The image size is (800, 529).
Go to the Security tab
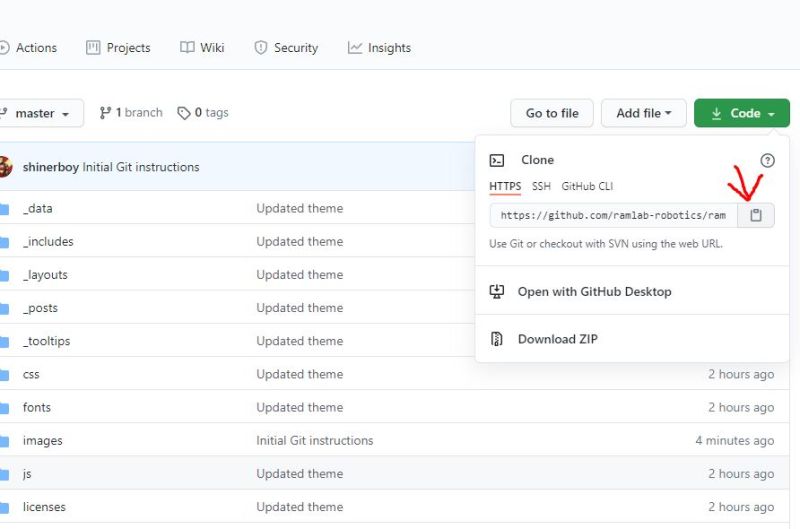point(286,48)
